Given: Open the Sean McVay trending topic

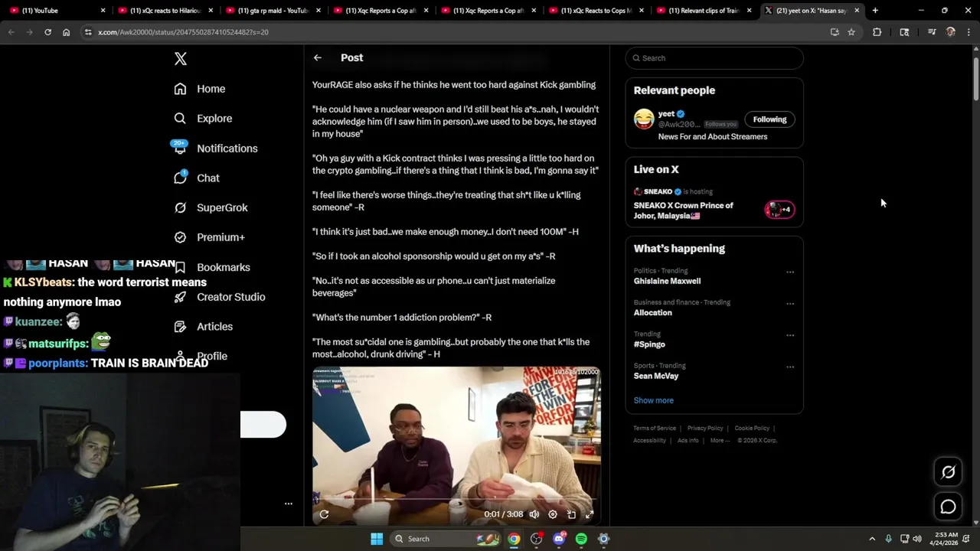Looking at the screenshot, I should click(656, 376).
